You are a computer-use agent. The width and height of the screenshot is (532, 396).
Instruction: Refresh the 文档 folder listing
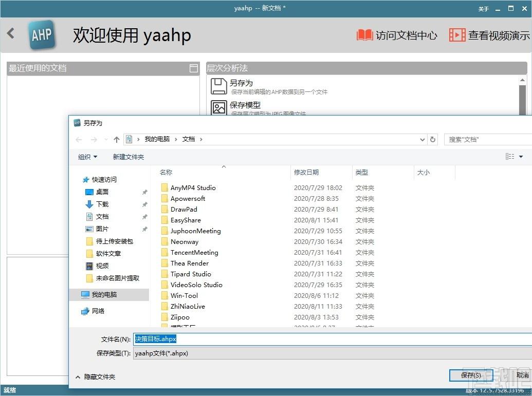433,139
